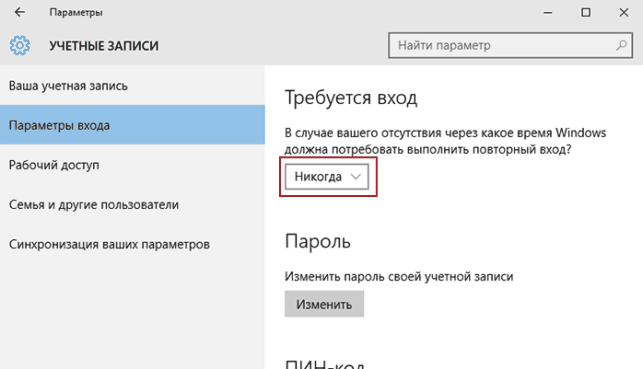Click the search magnifier icon

(621, 45)
